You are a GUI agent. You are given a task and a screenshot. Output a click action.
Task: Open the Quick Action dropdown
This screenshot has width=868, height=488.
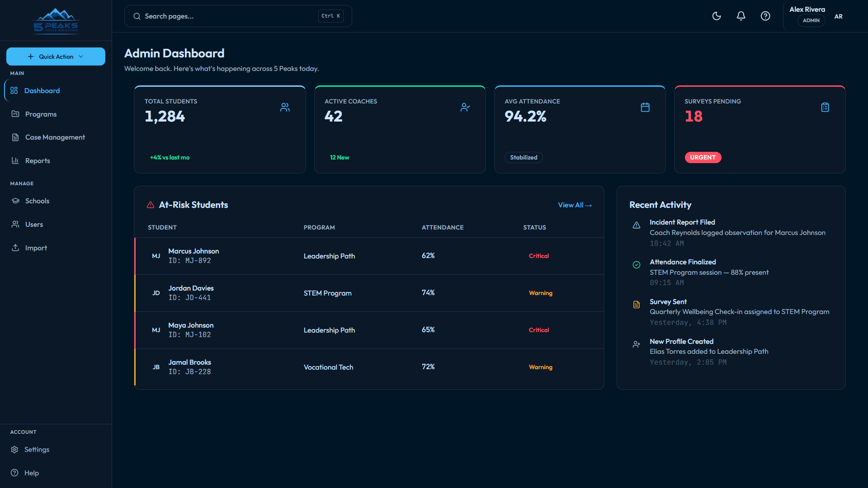56,56
